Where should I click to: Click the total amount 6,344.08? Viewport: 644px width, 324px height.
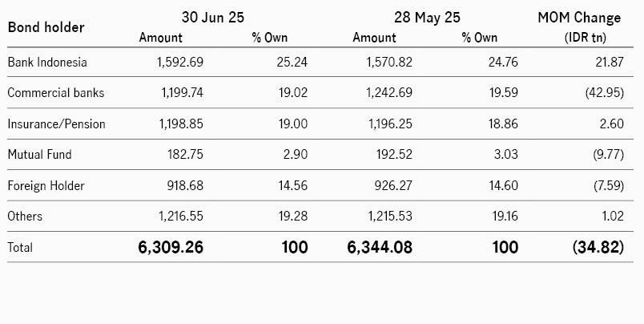coord(380,247)
